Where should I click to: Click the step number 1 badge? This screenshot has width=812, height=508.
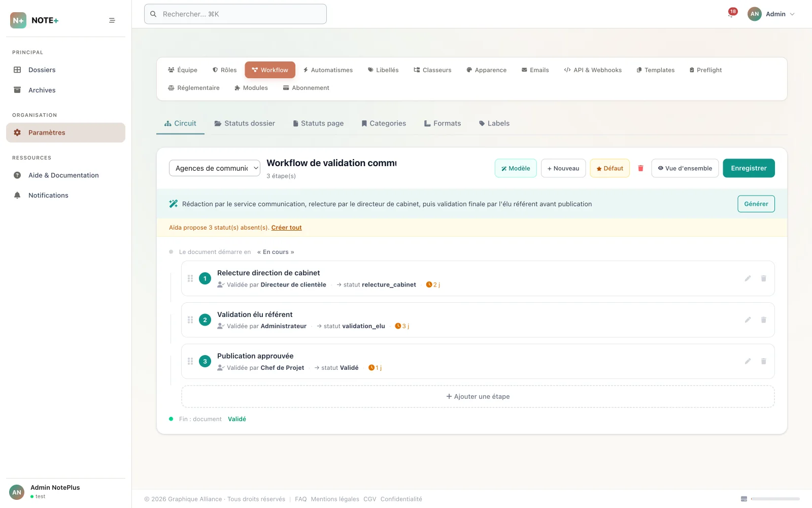(x=205, y=278)
